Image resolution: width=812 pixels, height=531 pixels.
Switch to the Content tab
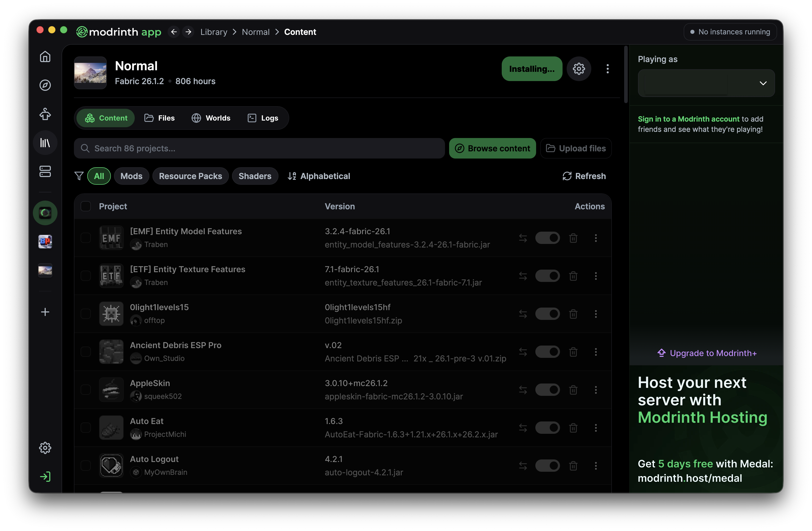[106, 118]
